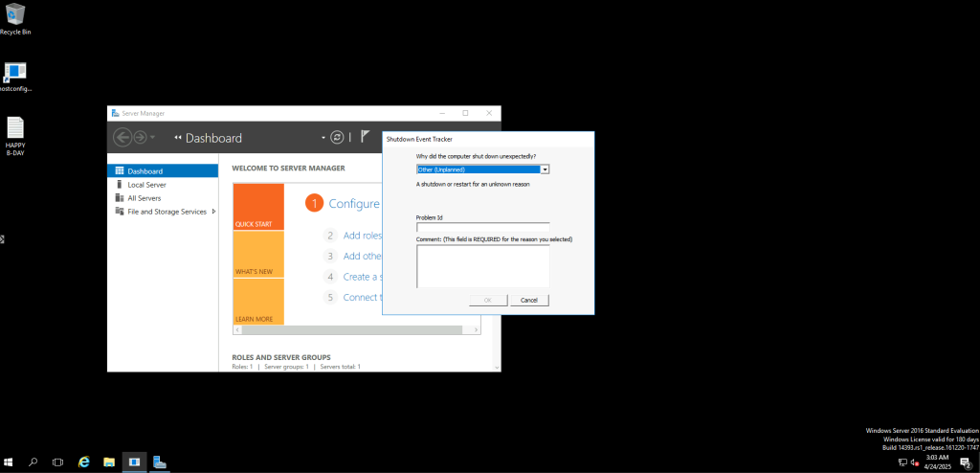Close the Server Manager window
980x473 pixels.
(x=489, y=113)
